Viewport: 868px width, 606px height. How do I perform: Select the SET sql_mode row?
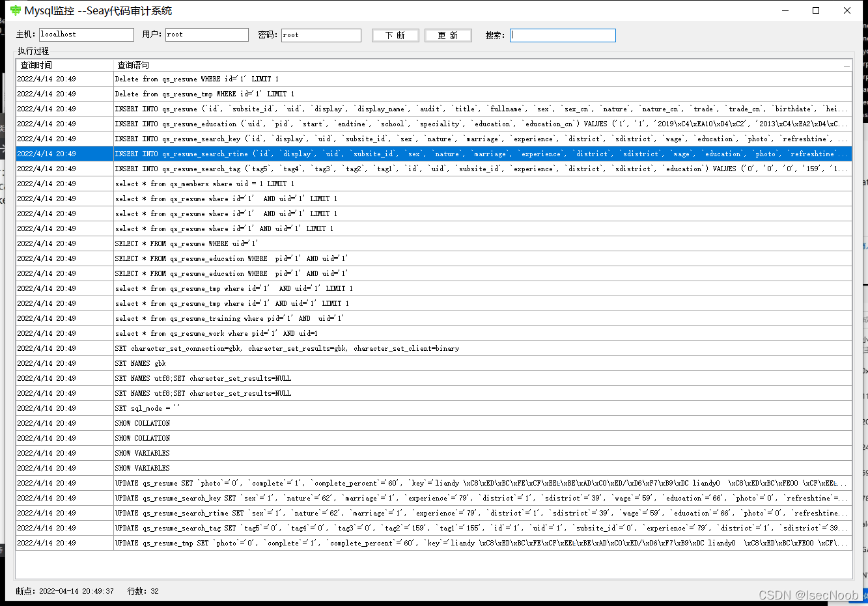tap(434, 408)
